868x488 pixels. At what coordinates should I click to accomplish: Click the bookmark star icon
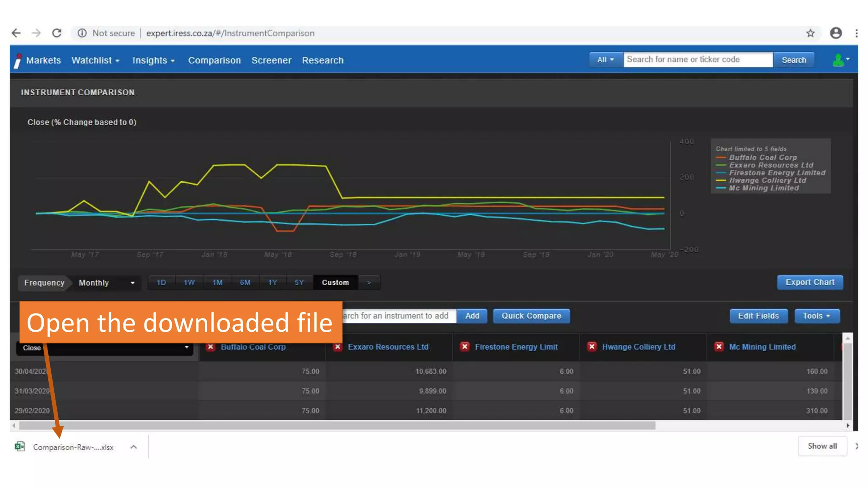click(810, 33)
